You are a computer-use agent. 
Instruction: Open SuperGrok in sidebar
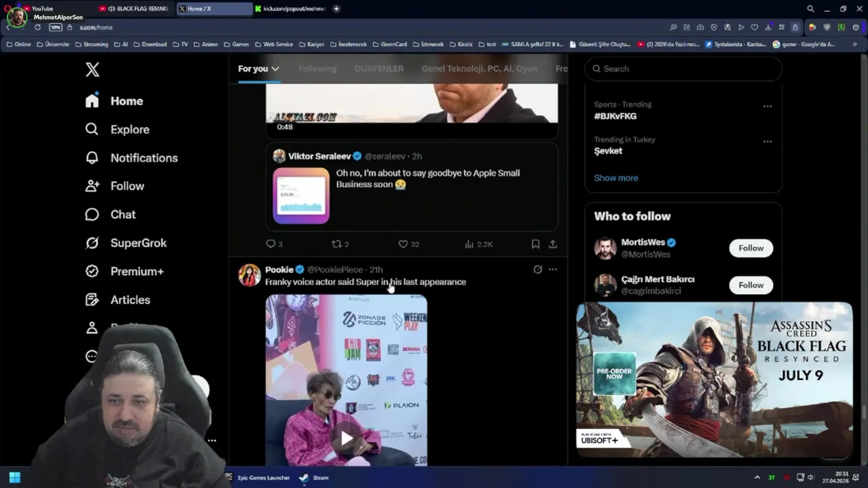(x=125, y=243)
